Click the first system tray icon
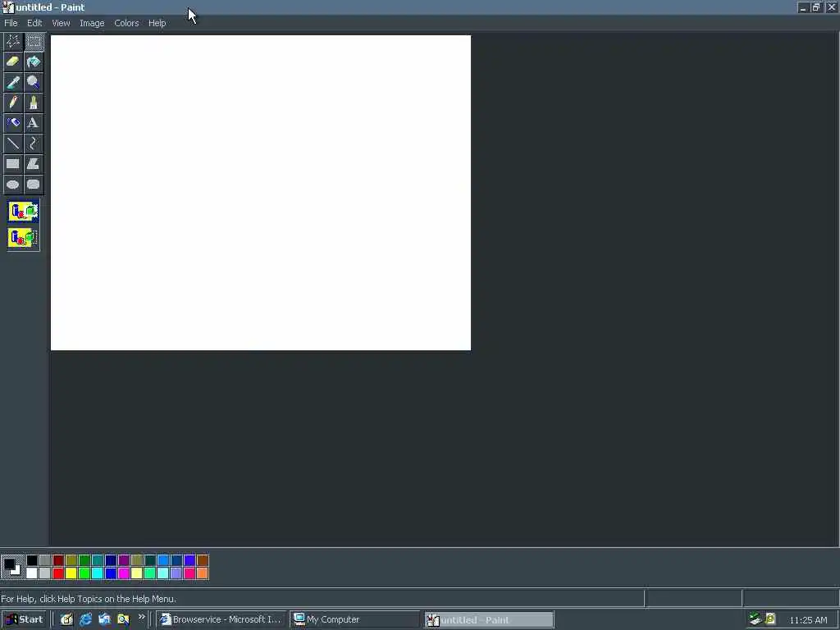Viewport: 840px width, 630px height. (x=756, y=619)
